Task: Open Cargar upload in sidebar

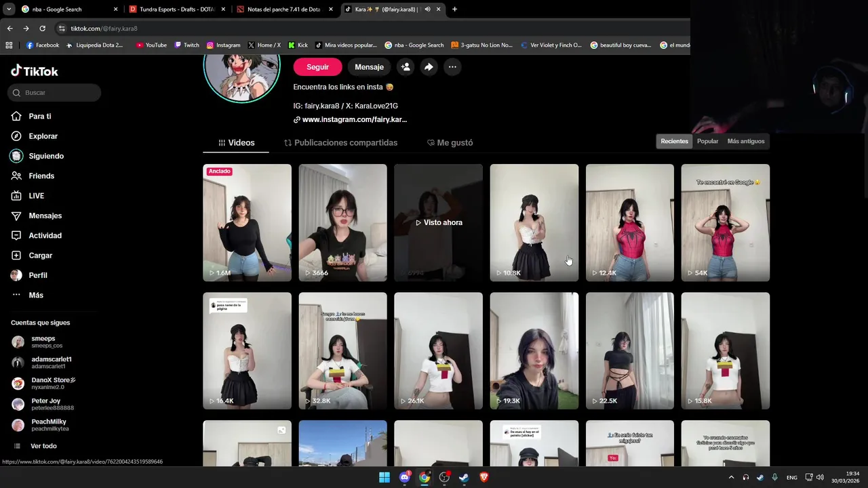Action: 33,256
